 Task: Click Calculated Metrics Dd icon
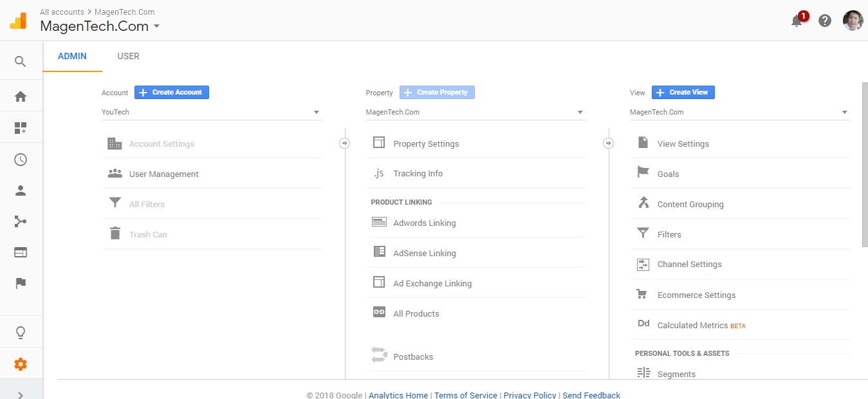click(x=643, y=324)
